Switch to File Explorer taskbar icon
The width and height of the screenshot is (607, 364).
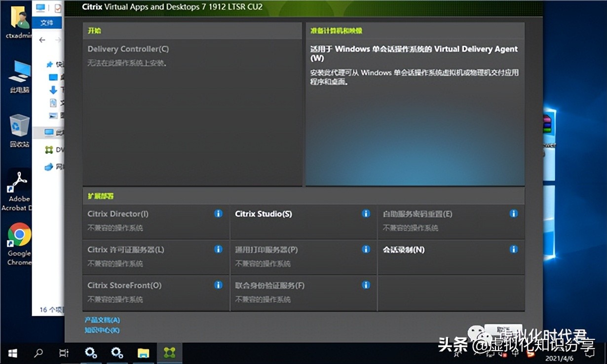tap(143, 353)
